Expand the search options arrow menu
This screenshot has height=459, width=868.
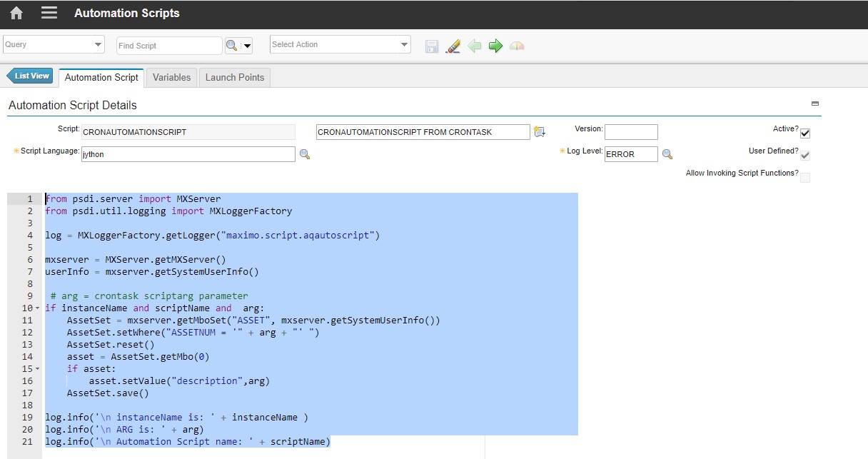[247, 46]
